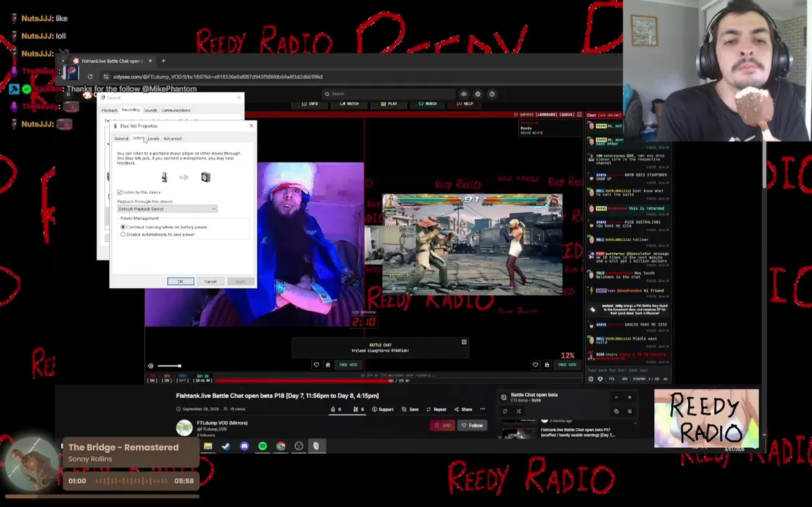Screen dimensions: 812x507
Task: Toggle the TOYS OFF indicator
Action: pyautogui.click(x=182, y=378)
